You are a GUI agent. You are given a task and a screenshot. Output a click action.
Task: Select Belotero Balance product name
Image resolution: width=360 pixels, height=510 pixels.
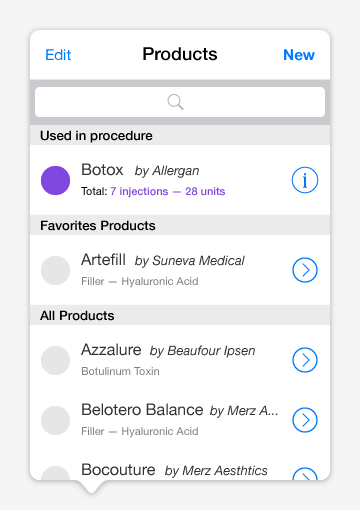coord(142,410)
